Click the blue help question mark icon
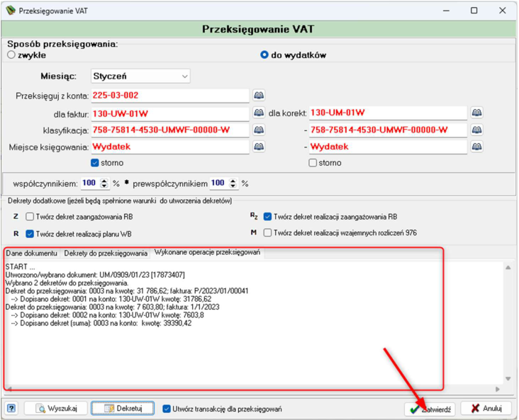 (x=11, y=409)
